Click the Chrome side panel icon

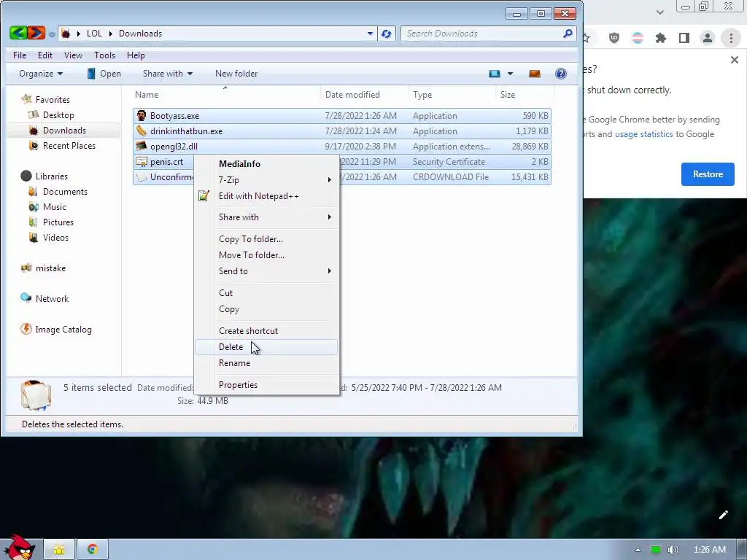[x=684, y=38]
